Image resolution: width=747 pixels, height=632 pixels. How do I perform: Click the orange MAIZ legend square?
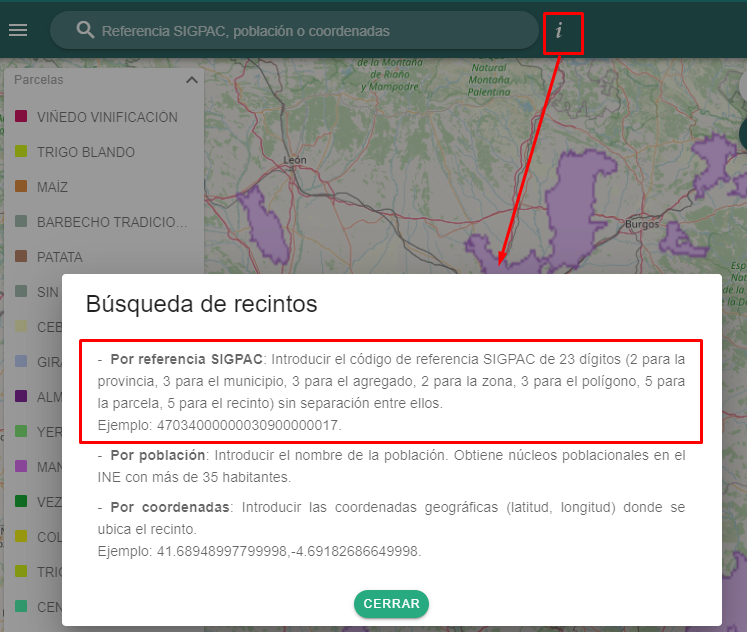(x=21, y=187)
